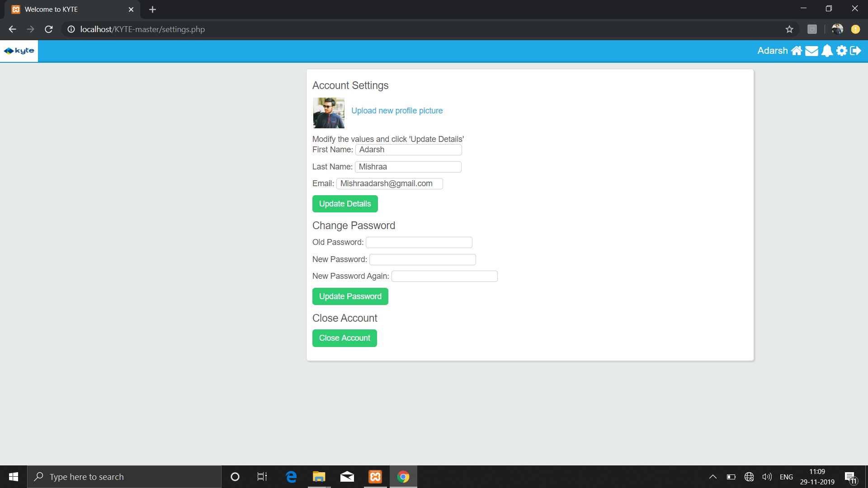
Task: Launch the XAMPP control panel from taskbar
Action: point(375,476)
